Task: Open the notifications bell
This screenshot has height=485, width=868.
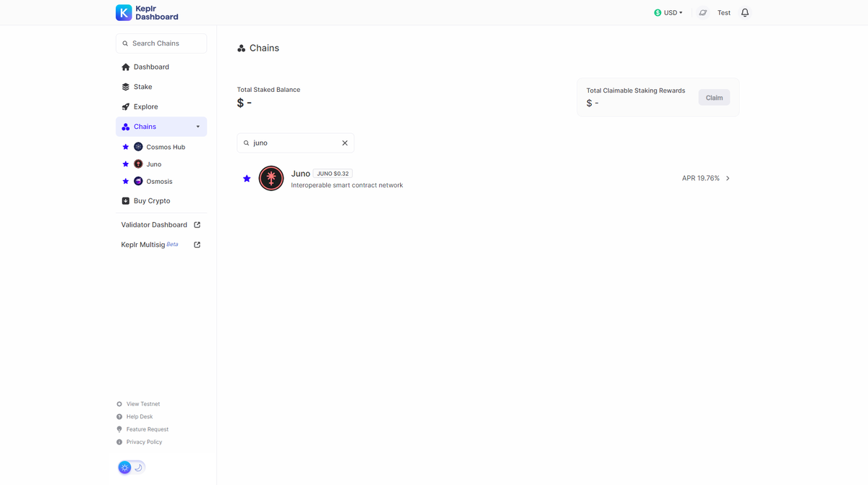Action: (x=745, y=12)
